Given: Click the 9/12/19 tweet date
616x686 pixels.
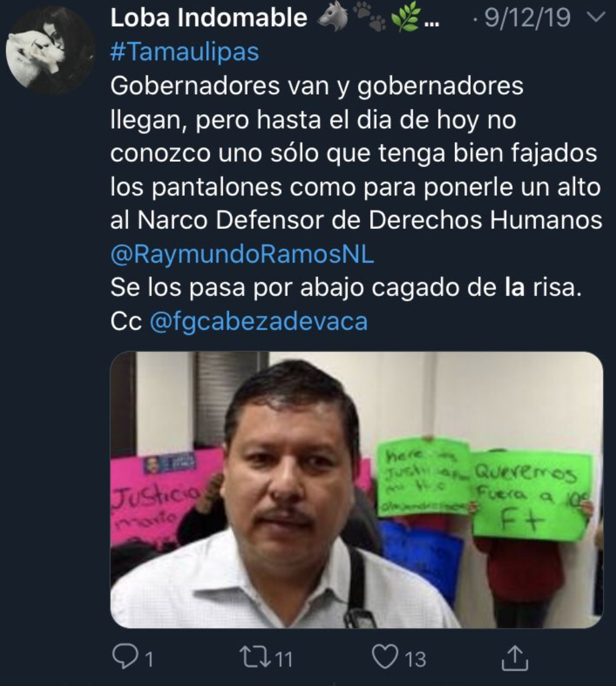Looking at the screenshot, I should point(527,18).
